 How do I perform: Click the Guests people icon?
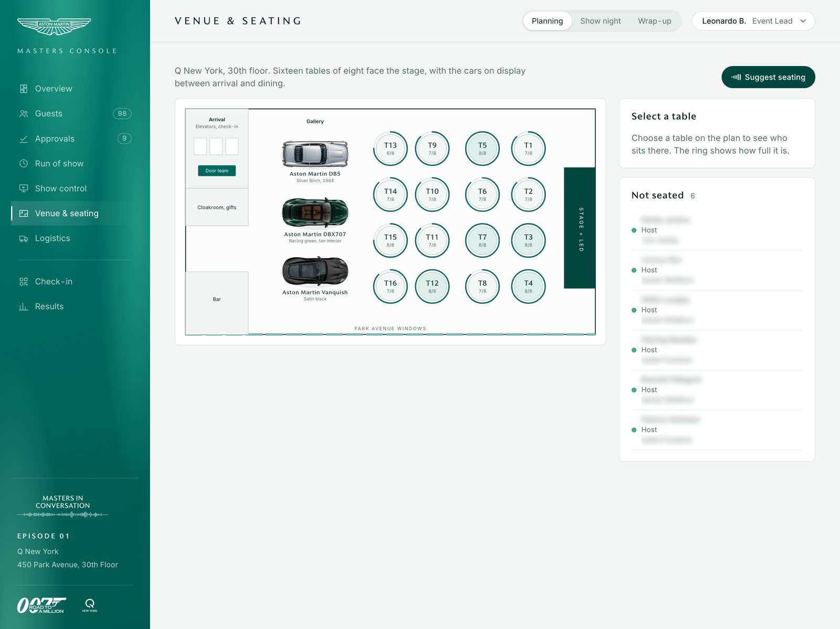(x=24, y=114)
